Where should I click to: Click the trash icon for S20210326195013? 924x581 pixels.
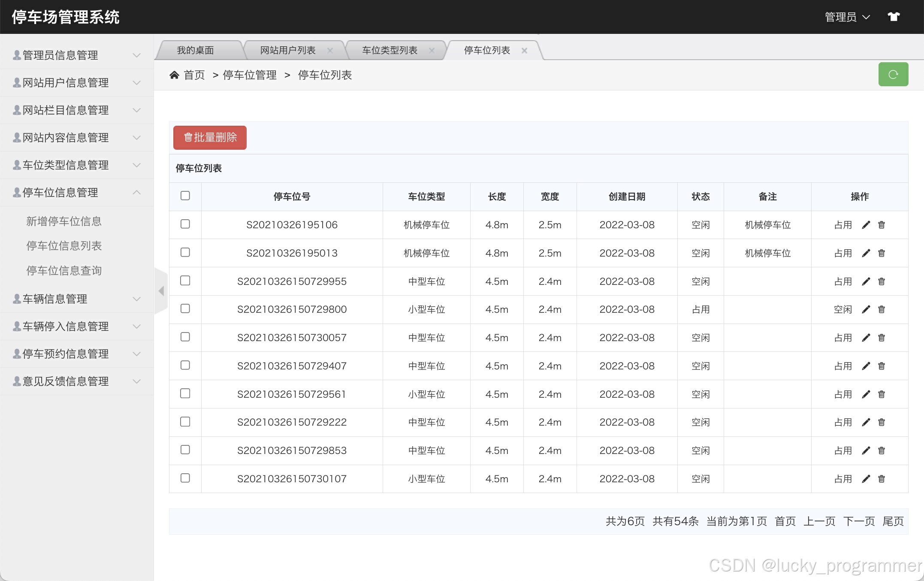click(882, 253)
